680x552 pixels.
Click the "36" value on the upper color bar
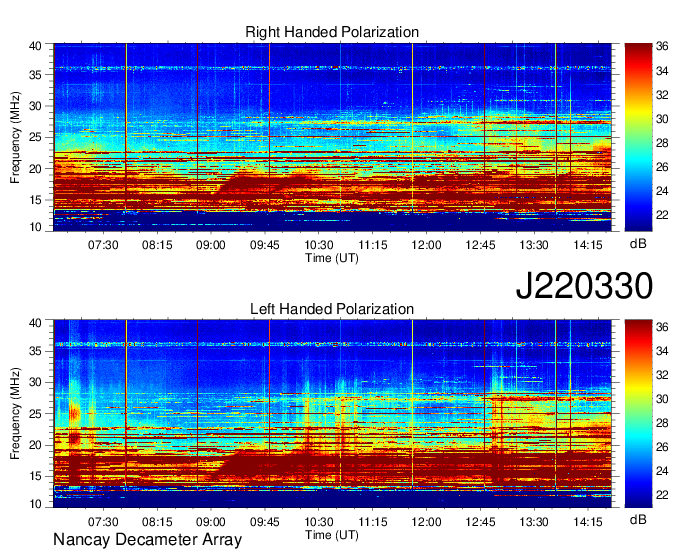point(662,46)
